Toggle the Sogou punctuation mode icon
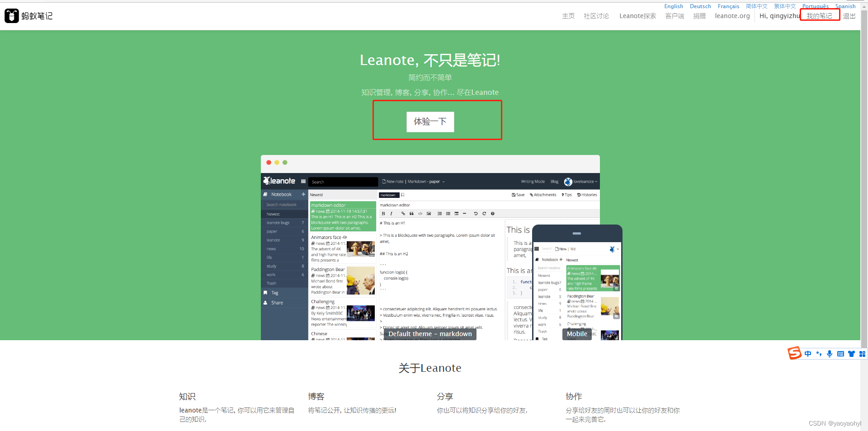The image size is (868, 431). 819,354
